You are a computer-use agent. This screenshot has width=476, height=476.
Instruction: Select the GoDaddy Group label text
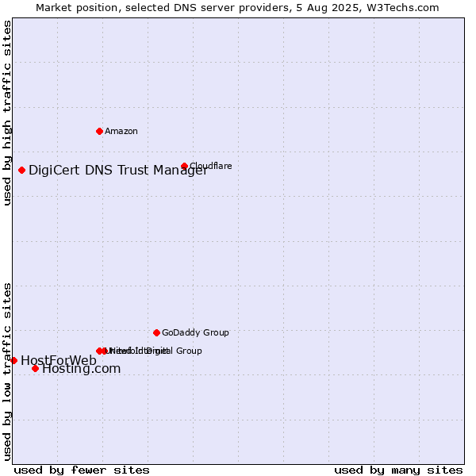[195, 332]
